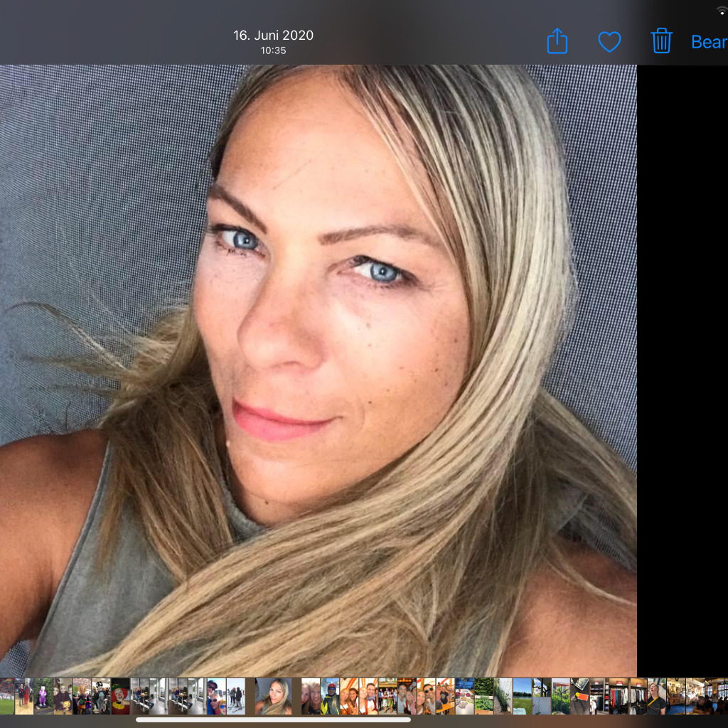Image resolution: width=728 pixels, height=728 pixels.
Task: Open the red helmet skier thumbnail
Action: pyautogui.click(x=330, y=696)
